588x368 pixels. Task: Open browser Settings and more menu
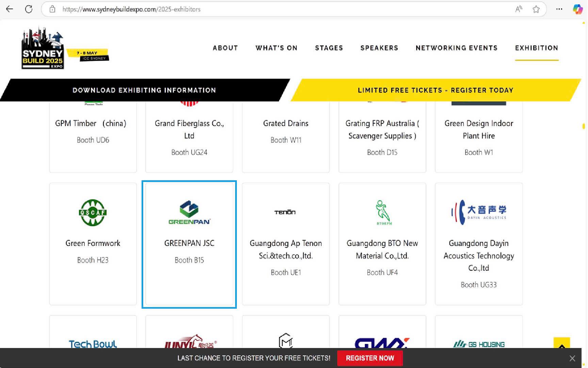click(x=559, y=9)
